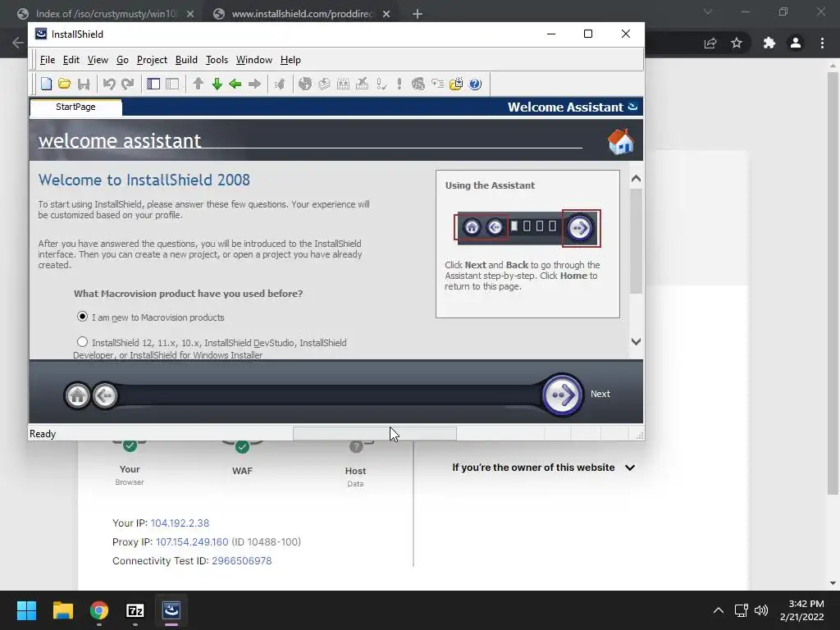Image resolution: width=840 pixels, height=630 pixels.
Task: Click the green down arrow icon
Action: 217,84
